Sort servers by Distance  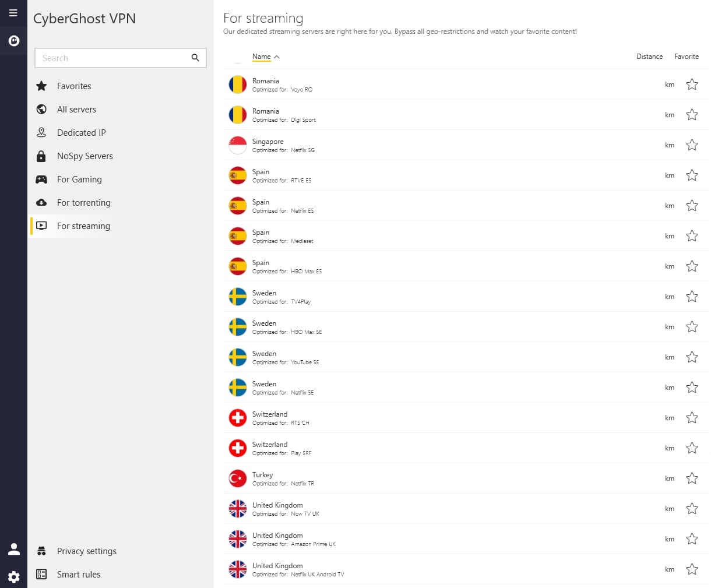click(649, 57)
